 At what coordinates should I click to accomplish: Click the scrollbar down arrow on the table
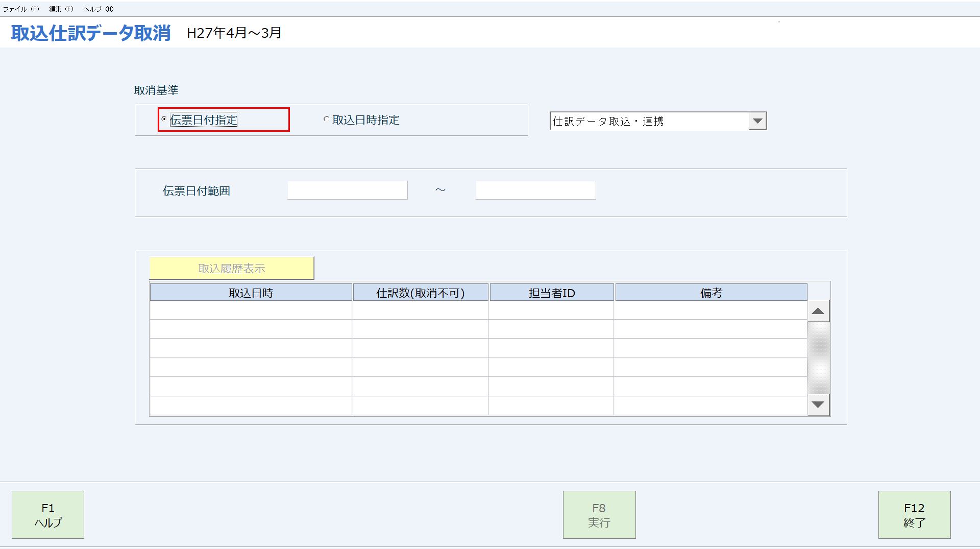tap(818, 404)
